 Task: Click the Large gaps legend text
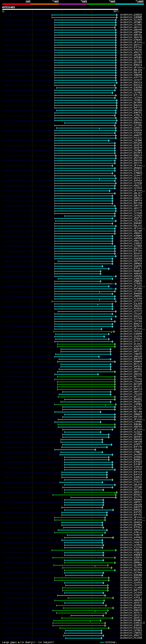pyautogui.click(x=10, y=642)
